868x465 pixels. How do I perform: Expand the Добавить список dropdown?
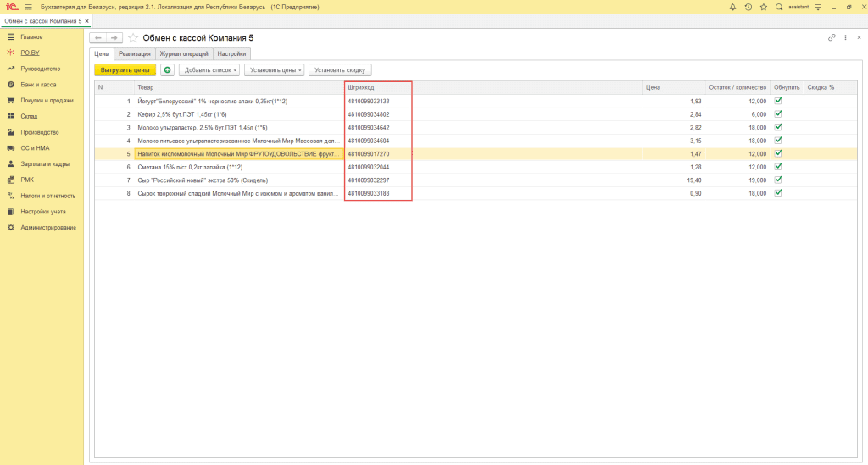pyautogui.click(x=209, y=70)
